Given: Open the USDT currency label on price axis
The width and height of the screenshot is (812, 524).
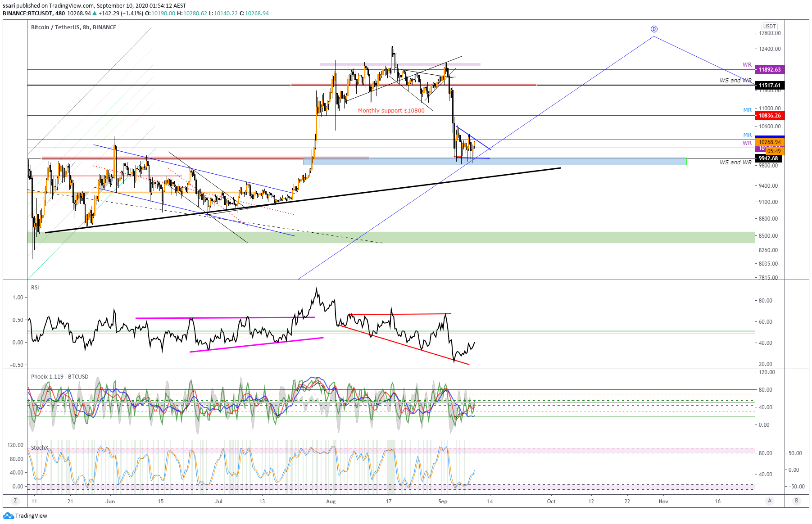Looking at the screenshot, I should 770,27.
